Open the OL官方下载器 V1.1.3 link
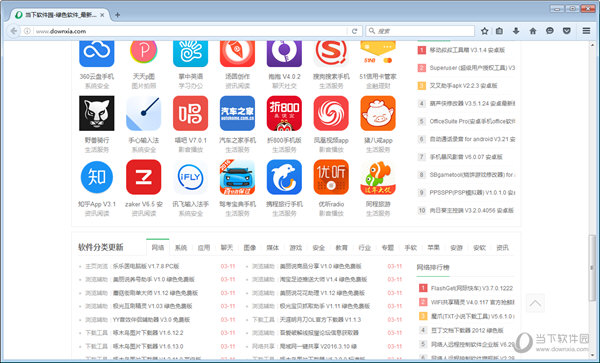 pyautogui.click(x=320, y=320)
